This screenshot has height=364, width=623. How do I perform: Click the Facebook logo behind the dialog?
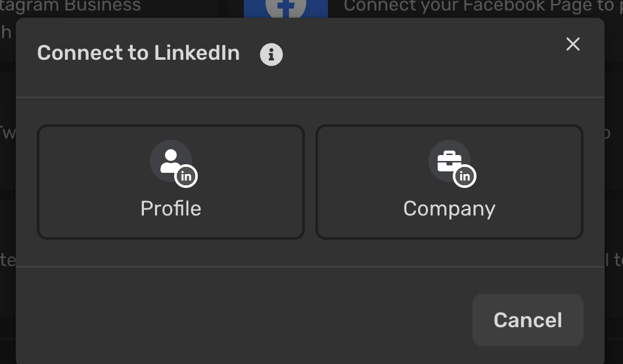click(286, 9)
